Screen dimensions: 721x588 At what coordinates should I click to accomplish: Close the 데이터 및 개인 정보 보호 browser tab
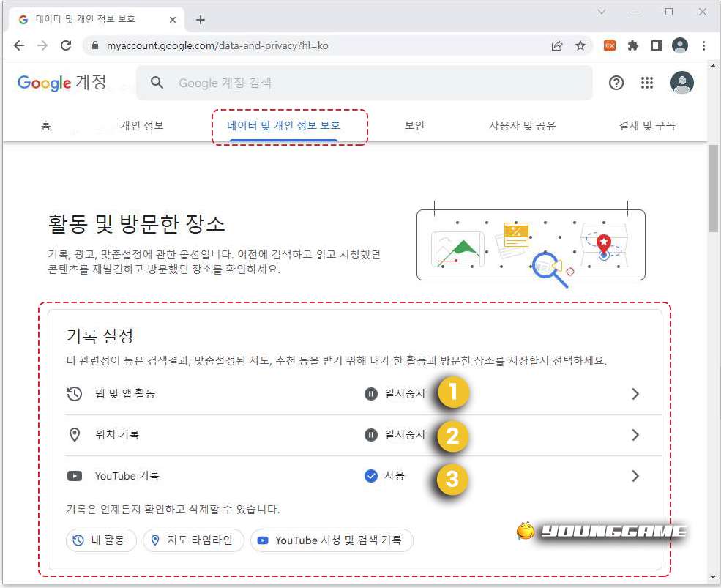173,20
